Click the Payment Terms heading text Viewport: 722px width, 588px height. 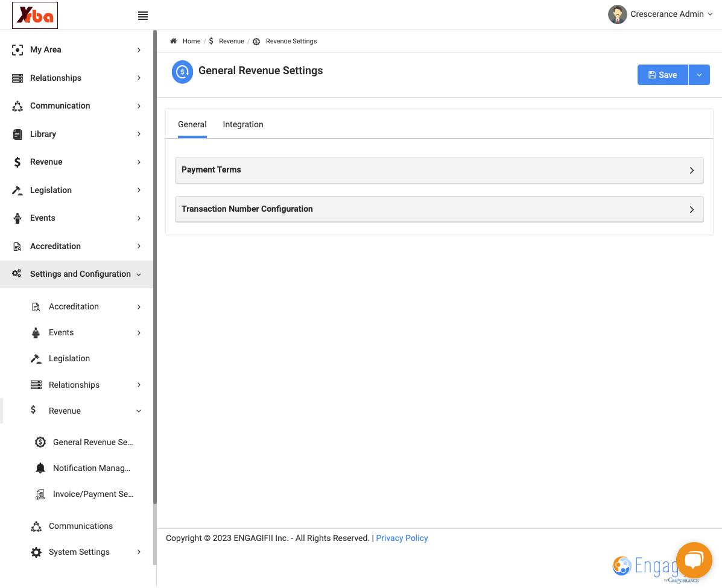(x=211, y=169)
